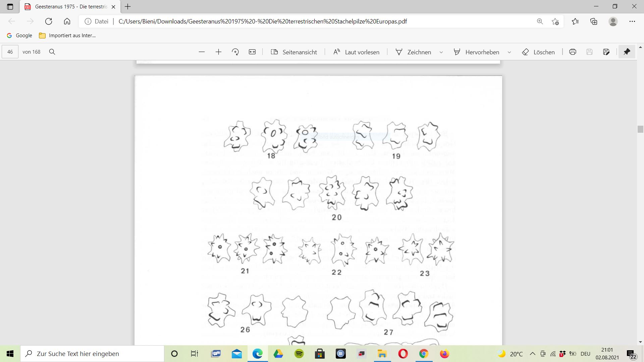Click the rotate page icon
The width and height of the screenshot is (644, 362).
(235, 52)
